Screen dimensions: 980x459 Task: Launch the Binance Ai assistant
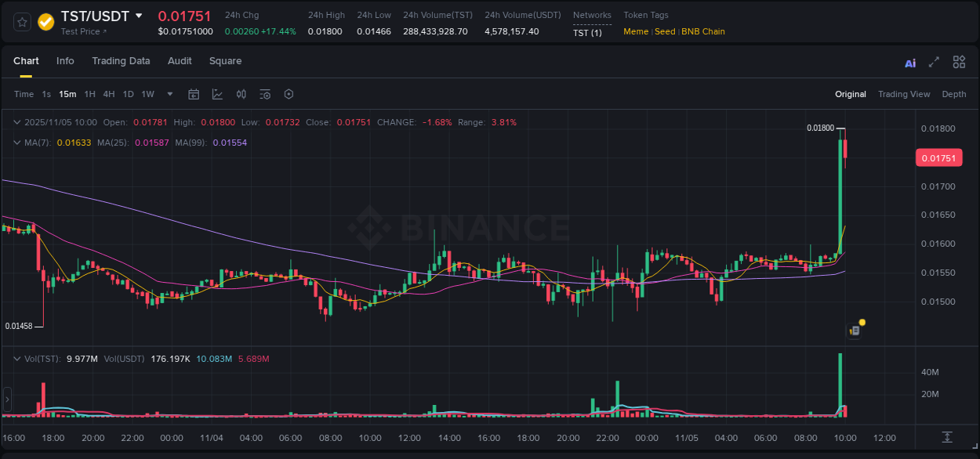909,62
